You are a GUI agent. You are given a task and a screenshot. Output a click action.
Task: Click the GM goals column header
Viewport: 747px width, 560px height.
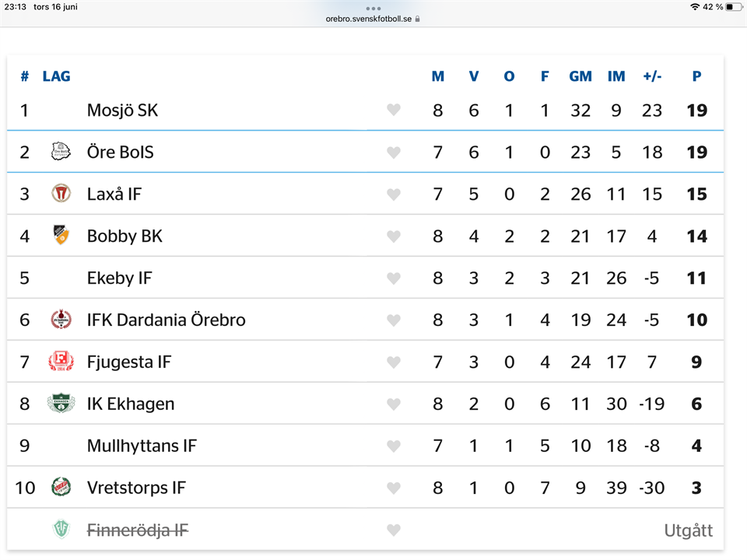pyautogui.click(x=580, y=76)
